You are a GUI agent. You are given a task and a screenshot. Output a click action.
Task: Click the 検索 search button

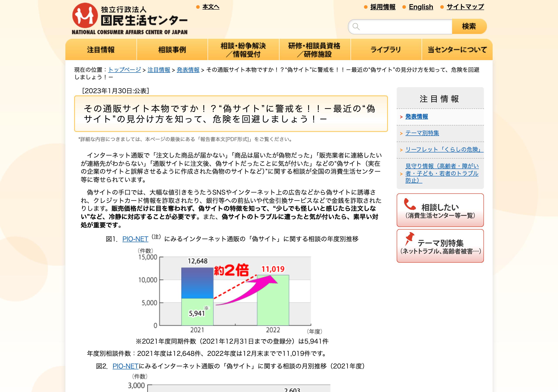469,27
